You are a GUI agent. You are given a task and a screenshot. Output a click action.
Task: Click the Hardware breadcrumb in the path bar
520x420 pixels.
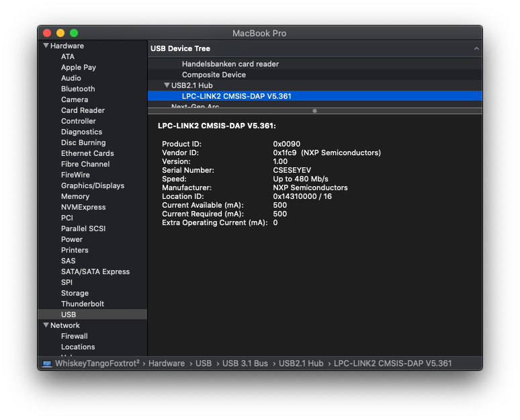pyautogui.click(x=166, y=364)
